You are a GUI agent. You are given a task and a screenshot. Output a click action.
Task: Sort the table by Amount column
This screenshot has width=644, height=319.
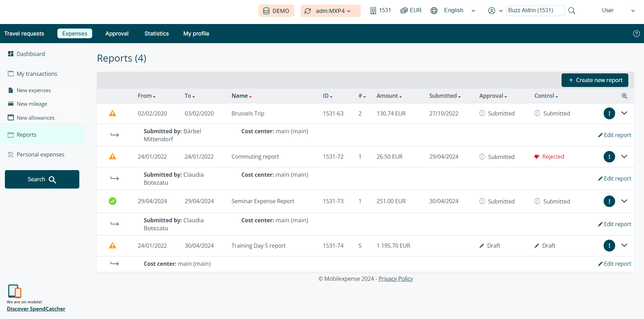[389, 96]
